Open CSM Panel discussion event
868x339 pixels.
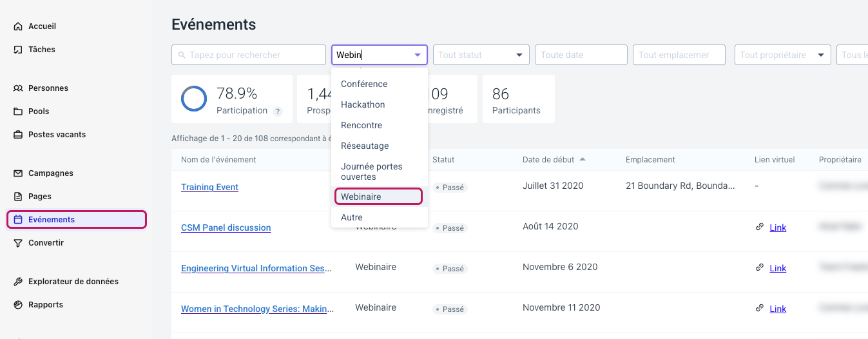(226, 228)
